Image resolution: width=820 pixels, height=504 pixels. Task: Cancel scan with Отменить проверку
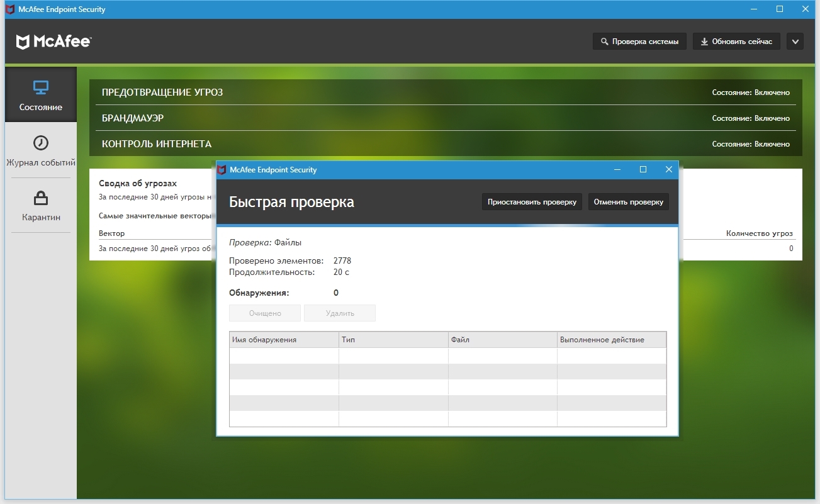(x=628, y=202)
